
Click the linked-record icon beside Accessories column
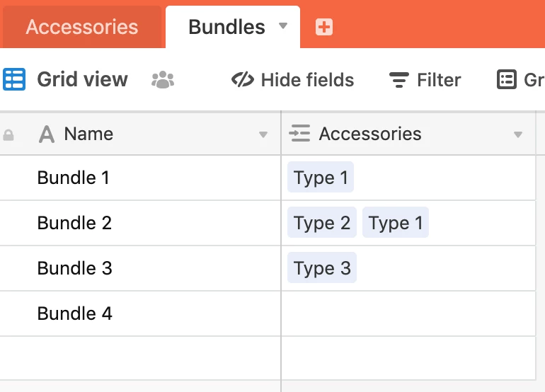click(x=299, y=134)
